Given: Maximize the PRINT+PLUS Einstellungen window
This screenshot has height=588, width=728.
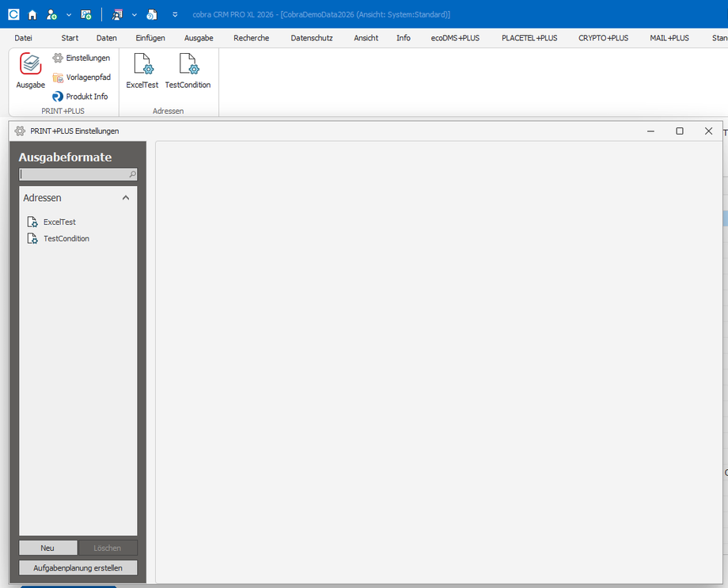Looking at the screenshot, I should click(x=680, y=131).
